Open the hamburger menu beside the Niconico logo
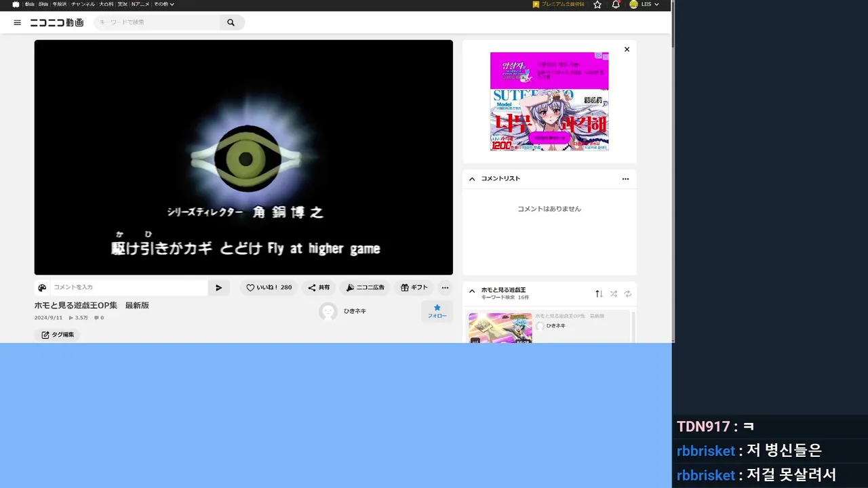This screenshot has width=868, height=488. pos(18,22)
